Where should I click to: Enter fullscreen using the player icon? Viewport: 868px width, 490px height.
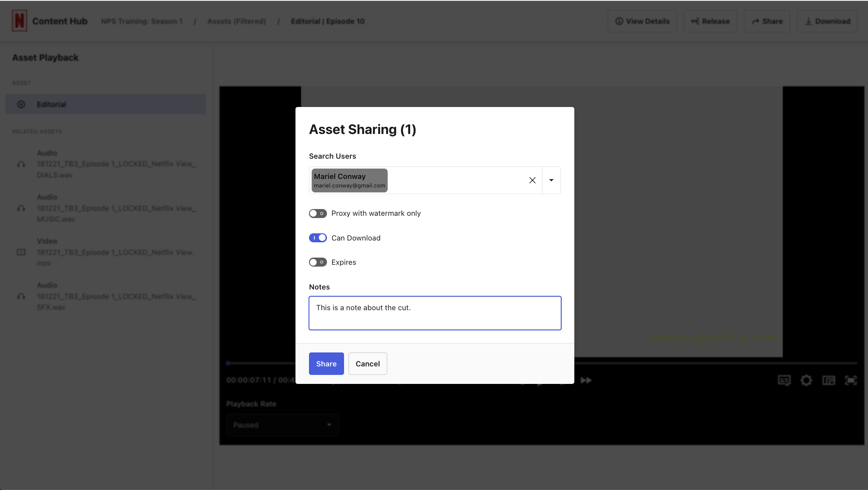(851, 380)
